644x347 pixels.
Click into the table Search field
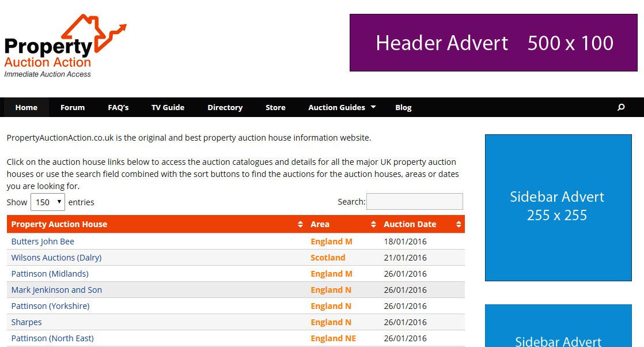414,202
